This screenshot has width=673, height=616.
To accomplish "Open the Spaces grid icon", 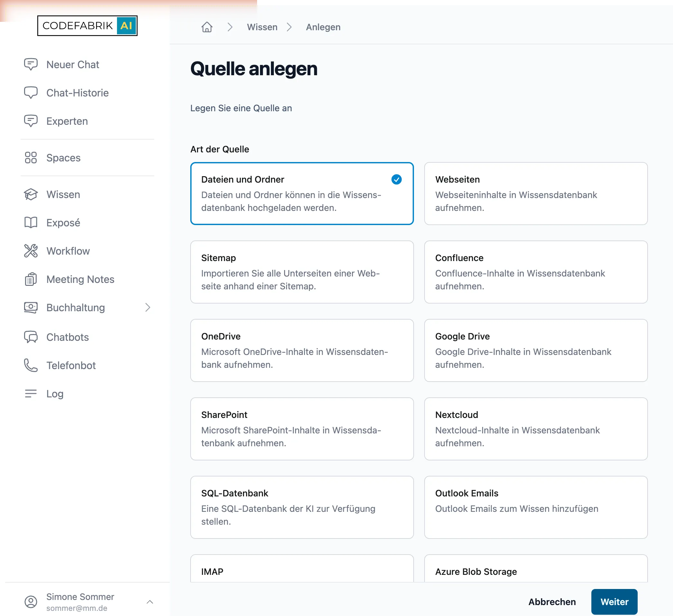I will pyautogui.click(x=31, y=158).
